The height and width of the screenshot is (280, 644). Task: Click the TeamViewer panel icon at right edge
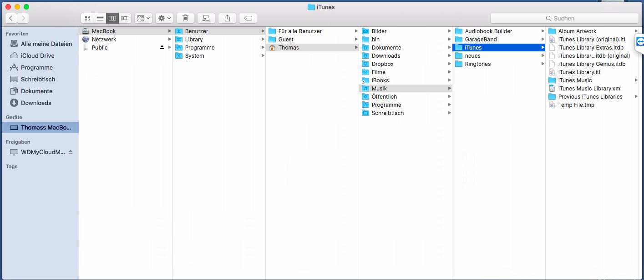[x=640, y=41]
